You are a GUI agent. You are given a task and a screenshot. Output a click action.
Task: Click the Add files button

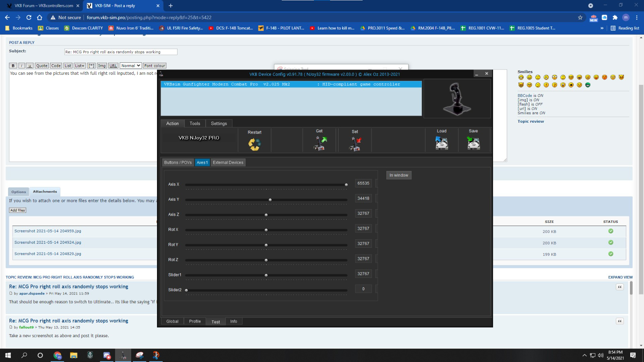click(18, 210)
